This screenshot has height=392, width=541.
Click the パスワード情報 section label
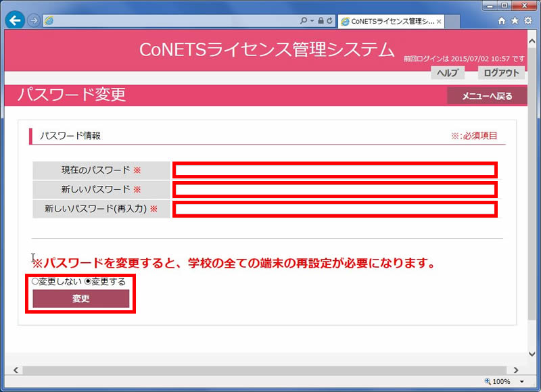pos(70,135)
